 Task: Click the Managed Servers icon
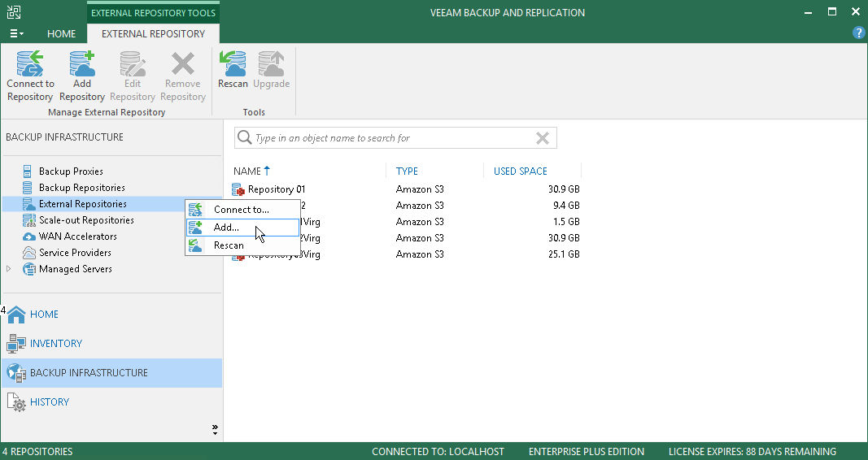(x=28, y=269)
